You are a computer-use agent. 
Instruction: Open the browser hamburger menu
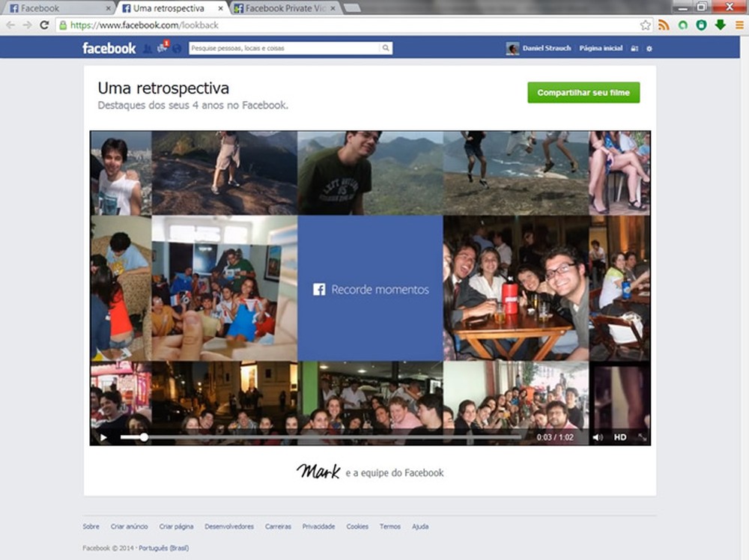point(739,25)
